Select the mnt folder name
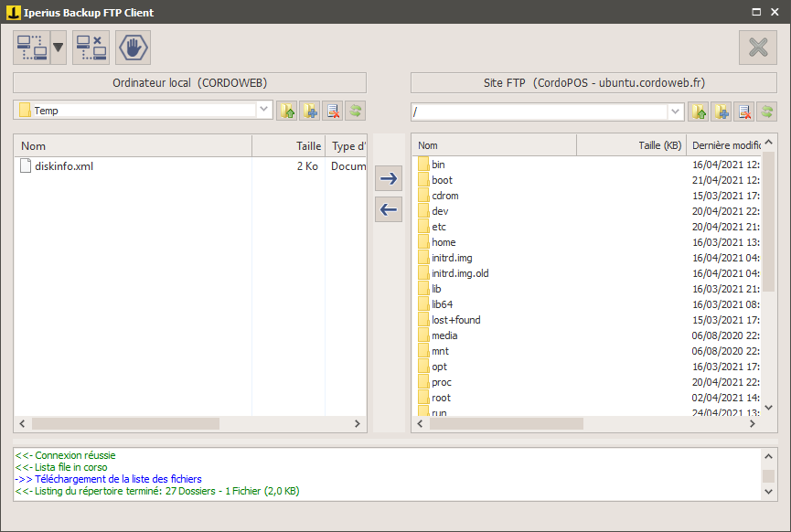This screenshot has height=532, width=791. [440, 351]
